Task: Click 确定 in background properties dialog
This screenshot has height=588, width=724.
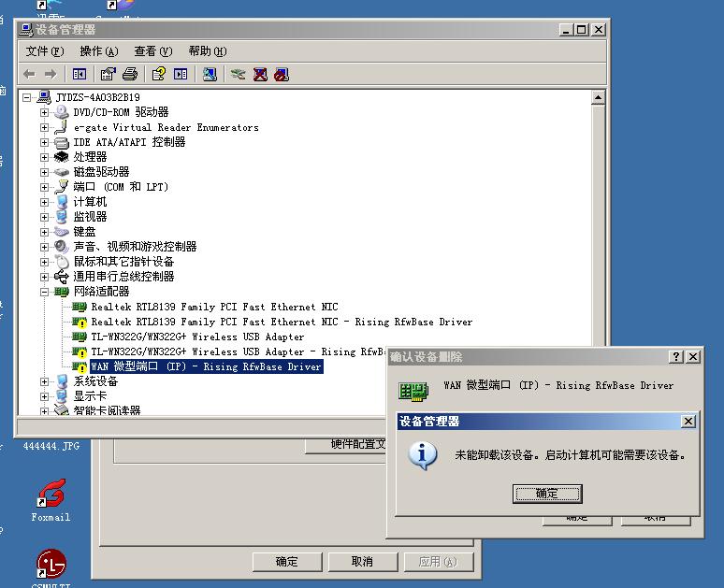Action: pyautogui.click(x=287, y=562)
